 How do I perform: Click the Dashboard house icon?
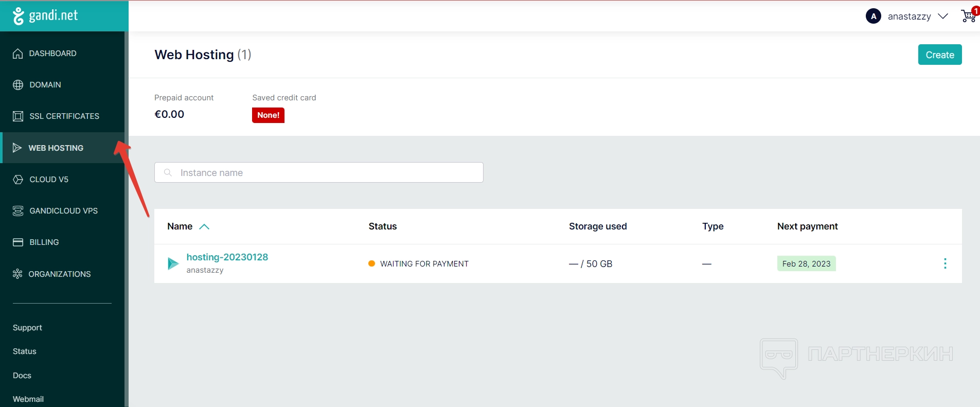[18, 54]
